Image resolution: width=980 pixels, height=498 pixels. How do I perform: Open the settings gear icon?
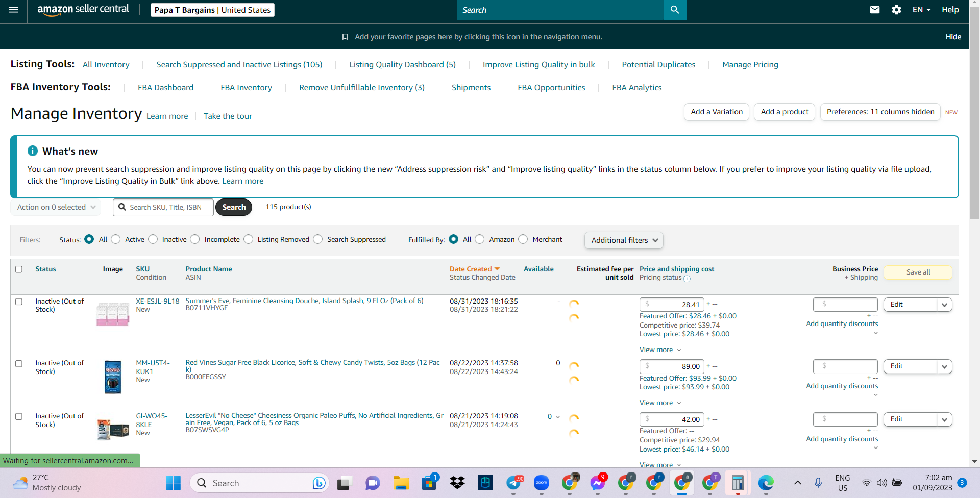[x=896, y=10]
